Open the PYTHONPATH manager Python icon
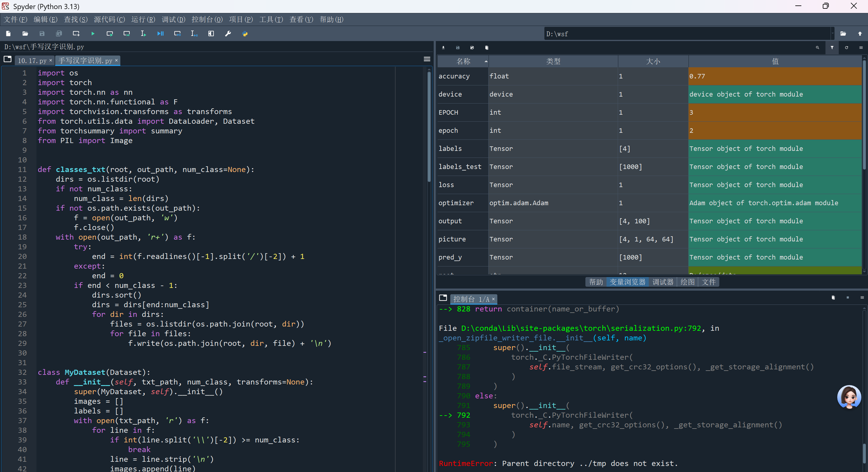The image size is (868, 472). [245, 34]
